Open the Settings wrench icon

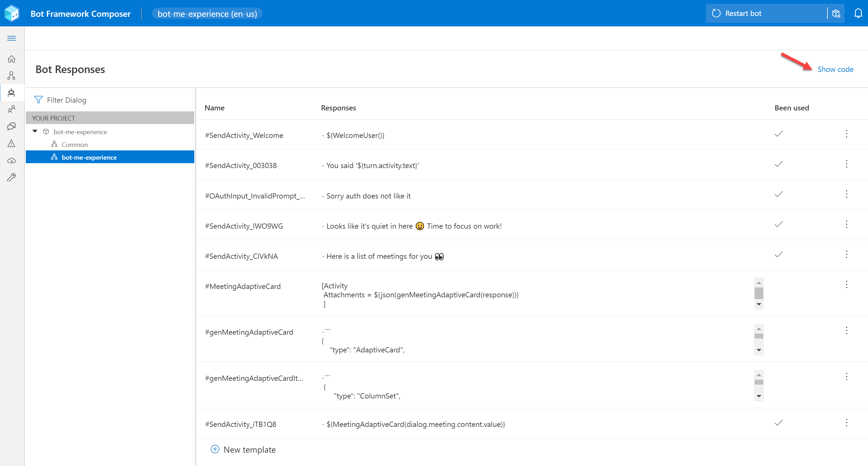click(12, 177)
